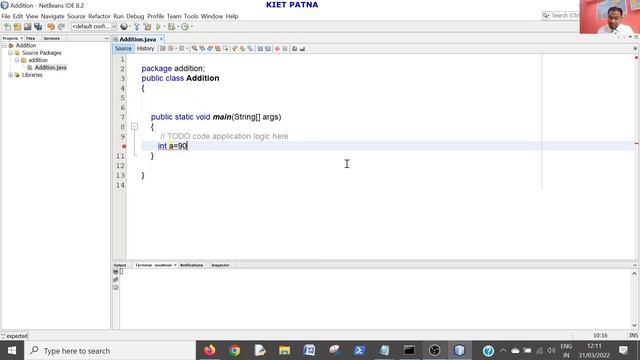Screen dimensions: 640x360
Task: Click the Undo toolbar icon
Action: pos(51,27)
